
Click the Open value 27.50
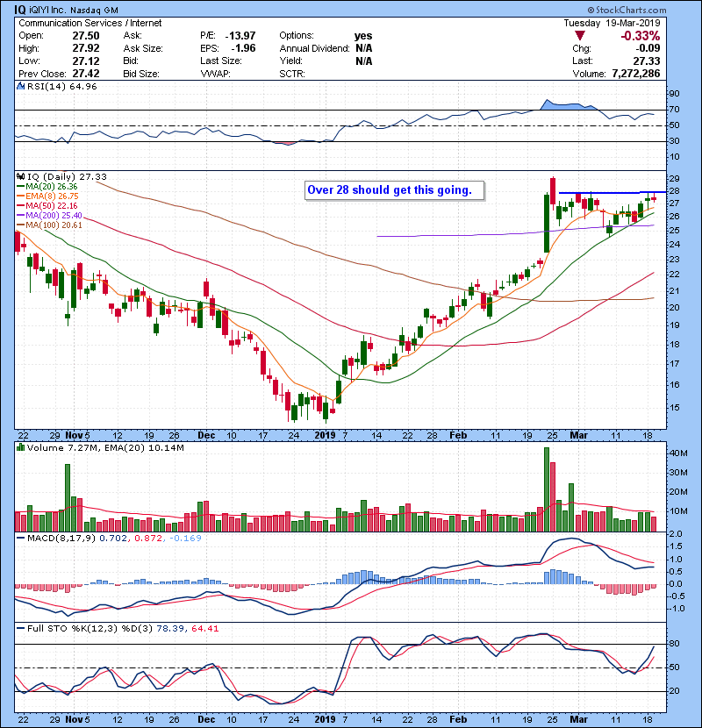tap(86, 36)
